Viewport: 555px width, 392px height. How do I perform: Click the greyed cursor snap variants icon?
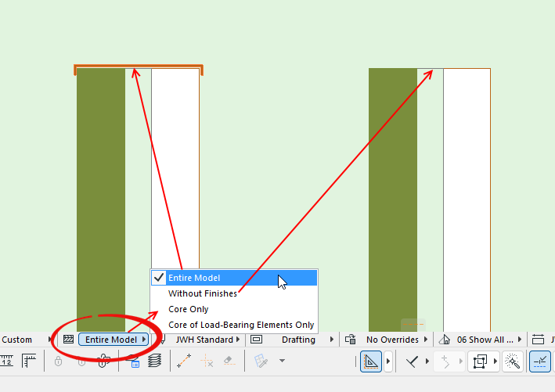pyautogui.click(x=445, y=361)
